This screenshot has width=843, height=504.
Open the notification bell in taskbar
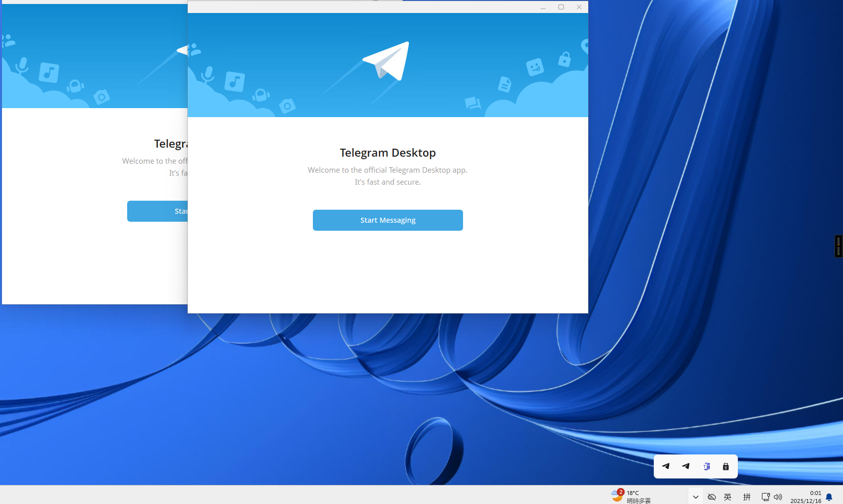click(829, 497)
